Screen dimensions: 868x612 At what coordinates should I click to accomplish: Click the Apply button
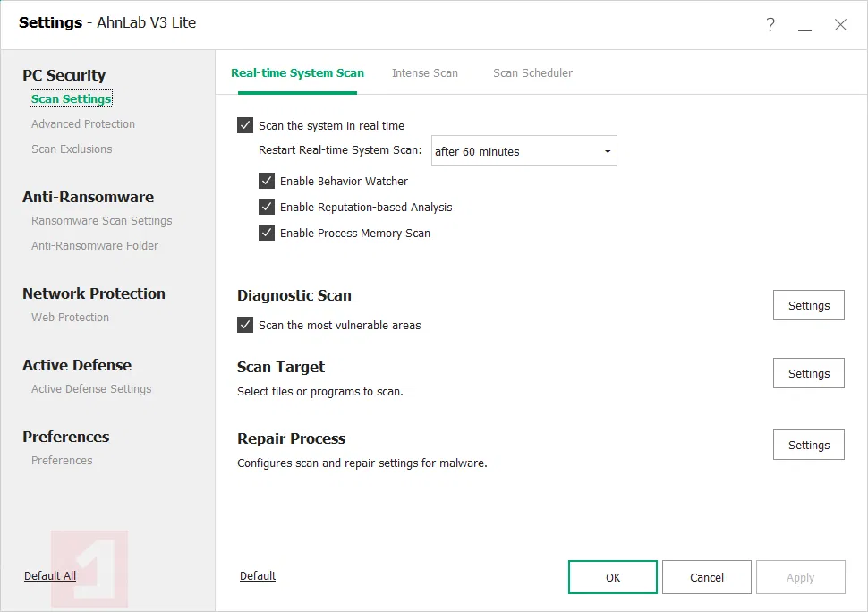pyautogui.click(x=801, y=577)
